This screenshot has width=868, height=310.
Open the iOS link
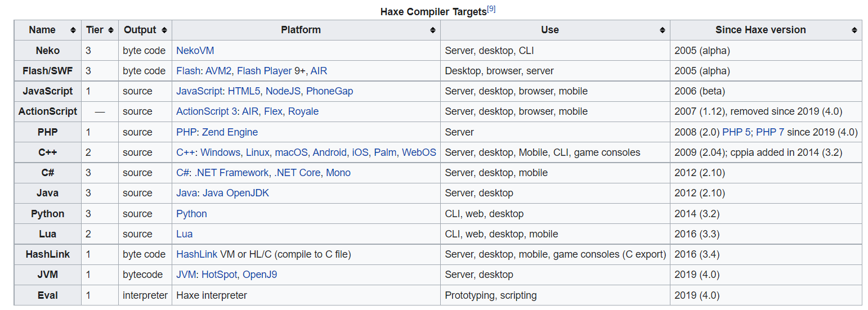click(x=360, y=152)
